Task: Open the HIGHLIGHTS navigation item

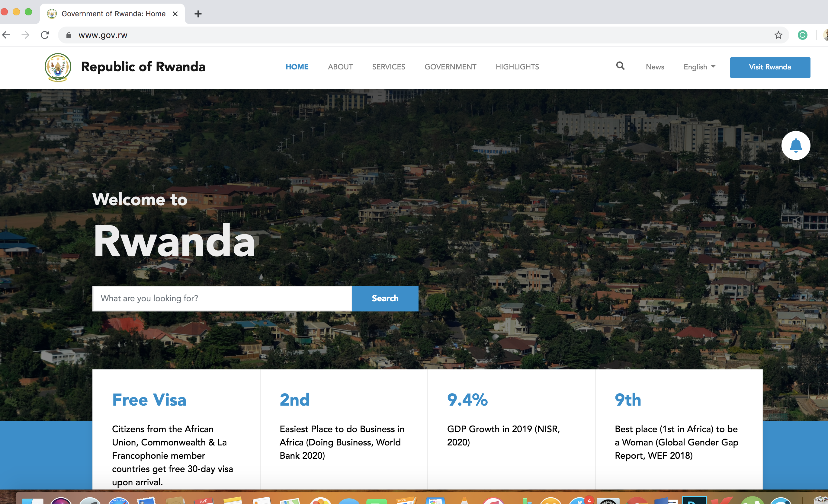Action: pos(517,67)
